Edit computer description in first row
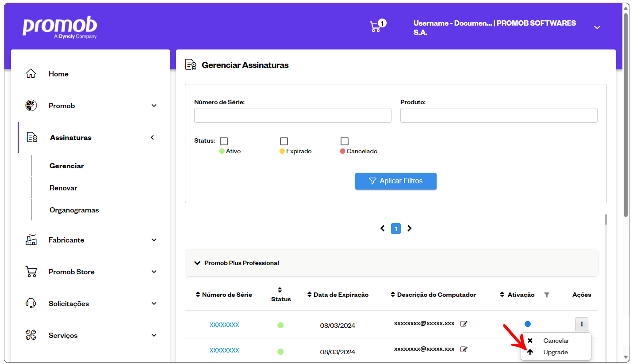This screenshot has height=364, width=633. pyautogui.click(x=464, y=324)
